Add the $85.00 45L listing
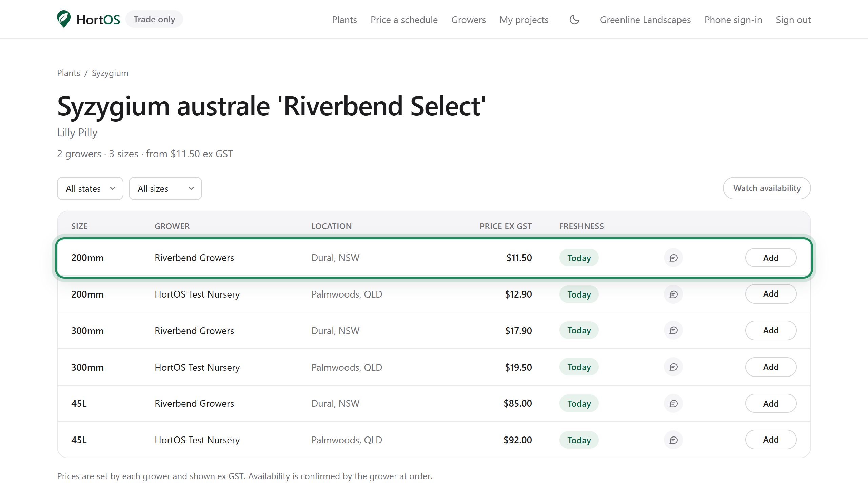868x488 pixels. (x=771, y=403)
